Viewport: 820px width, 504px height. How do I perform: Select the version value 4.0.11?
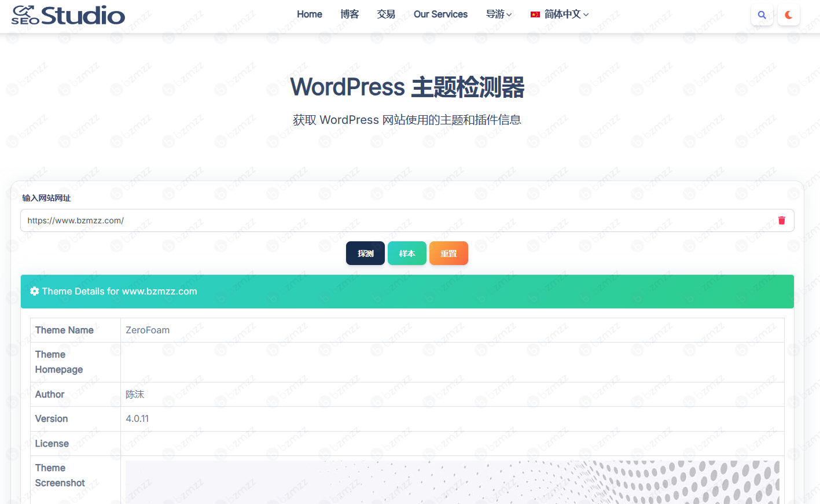click(137, 419)
